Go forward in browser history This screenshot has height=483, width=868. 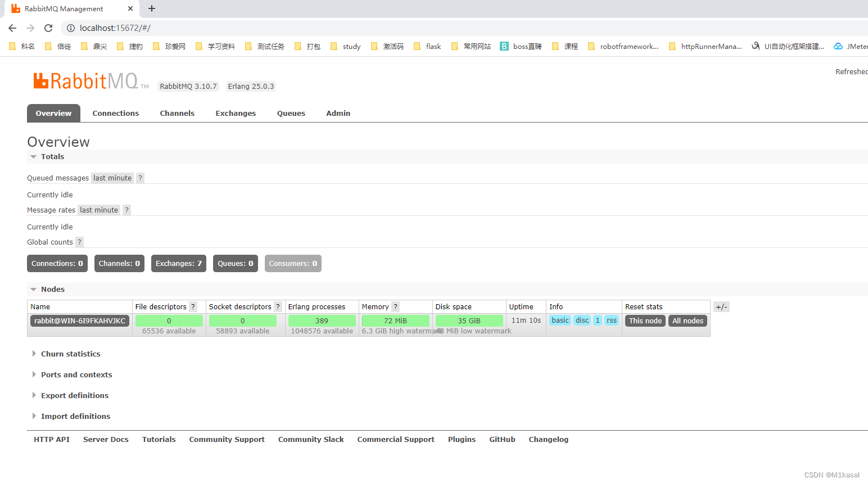30,28
